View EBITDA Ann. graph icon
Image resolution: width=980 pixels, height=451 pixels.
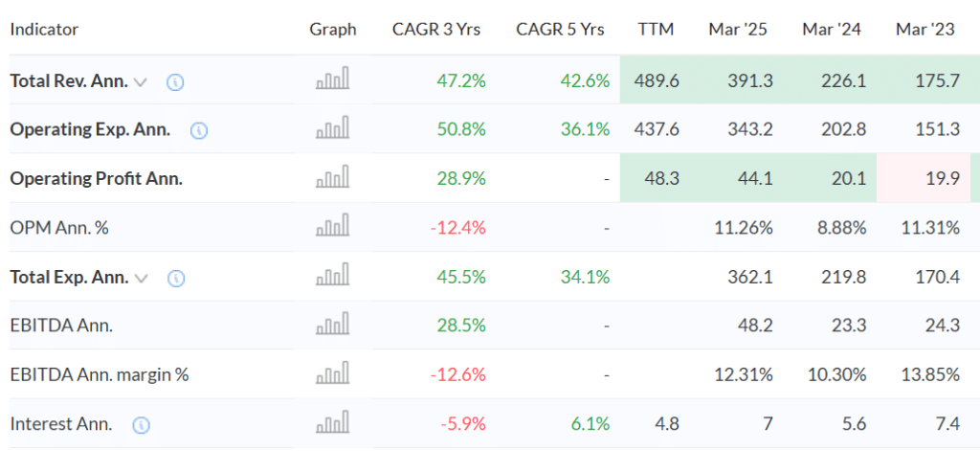pos(333,326)
